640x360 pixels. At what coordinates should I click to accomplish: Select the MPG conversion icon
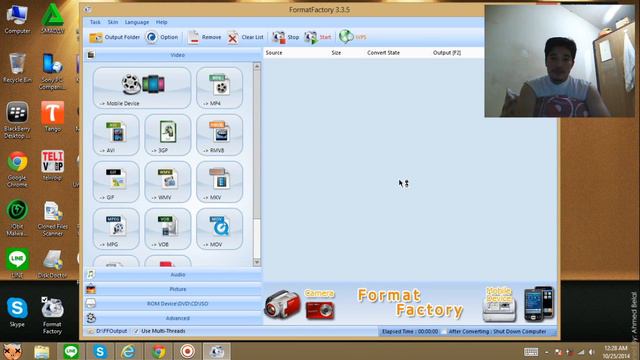[x=116, y=229]
